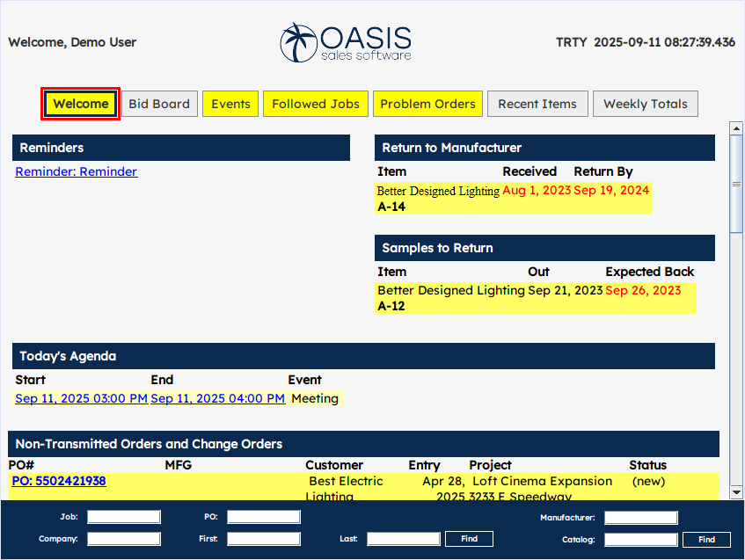
Task: Select the highlighted Welcome tab
Action: [x=79, y=103]
